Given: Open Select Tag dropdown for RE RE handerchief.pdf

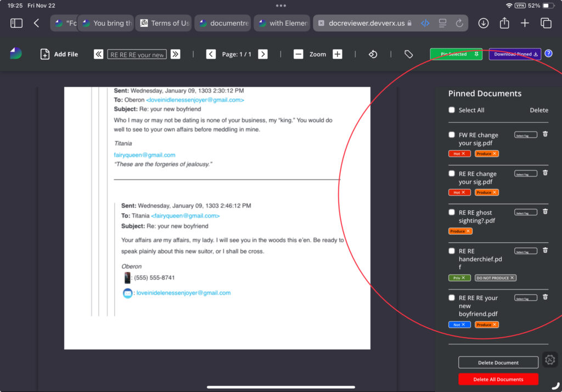Looking at the screenshot, I should [525, 251].
